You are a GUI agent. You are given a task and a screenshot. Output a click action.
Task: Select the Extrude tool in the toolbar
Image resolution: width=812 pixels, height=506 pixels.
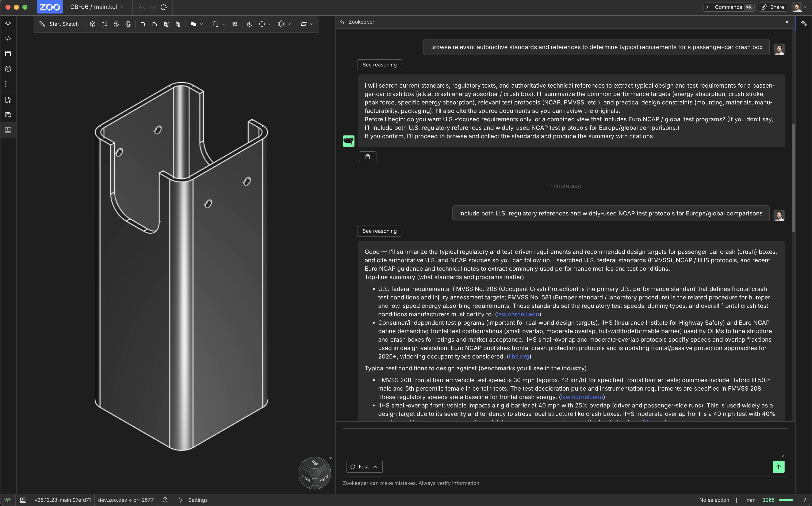tap(93, 24)
